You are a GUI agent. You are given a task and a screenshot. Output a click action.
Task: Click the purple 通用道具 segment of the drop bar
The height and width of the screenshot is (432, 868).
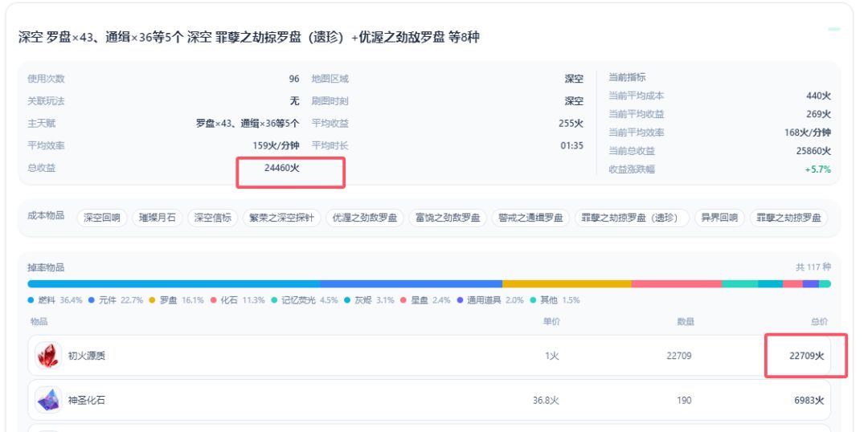click(810, 283)
